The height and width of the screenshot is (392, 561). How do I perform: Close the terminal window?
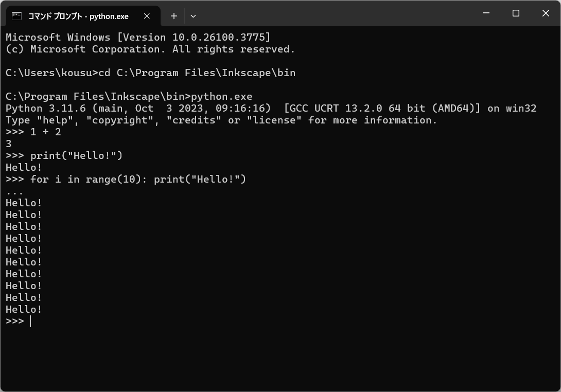[546, 13]
